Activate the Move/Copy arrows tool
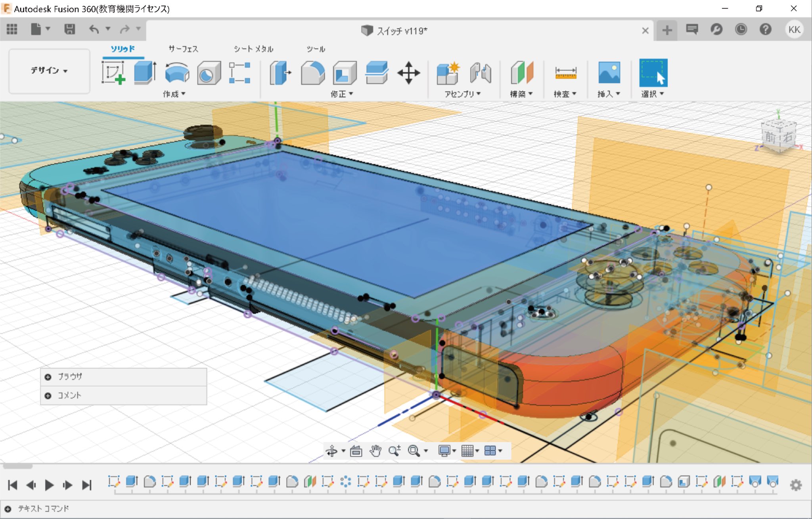Viewport: 812px width, 519px height. click(409, 73)
